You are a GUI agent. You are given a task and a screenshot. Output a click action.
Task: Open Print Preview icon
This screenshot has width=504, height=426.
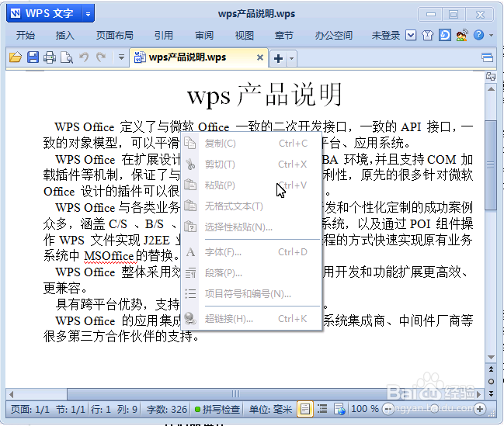(67, 57)
